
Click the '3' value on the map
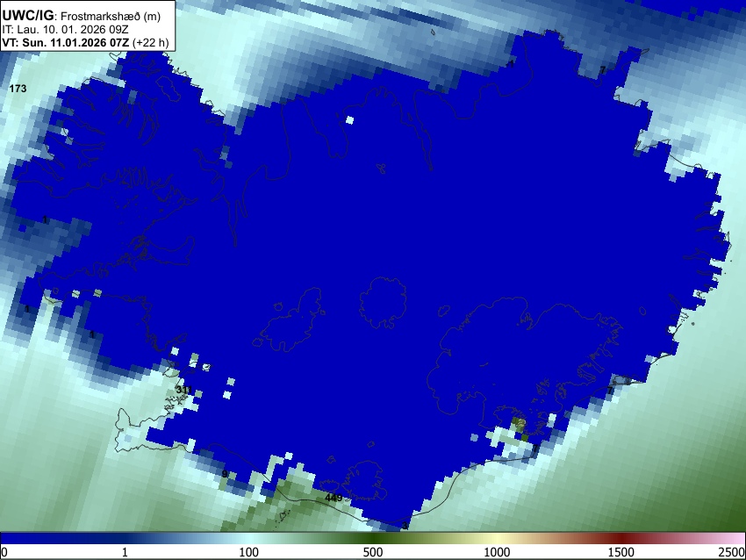(x=405, y=525)
